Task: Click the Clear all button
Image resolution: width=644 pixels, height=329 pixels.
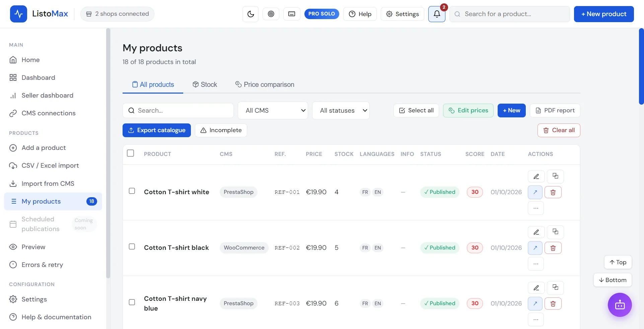Action: pos(559,130)
